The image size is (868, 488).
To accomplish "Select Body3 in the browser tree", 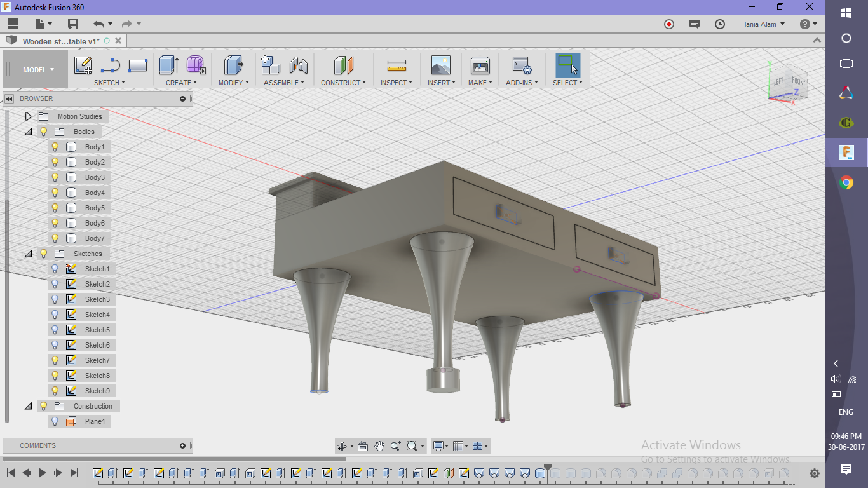I will [95, 177].
